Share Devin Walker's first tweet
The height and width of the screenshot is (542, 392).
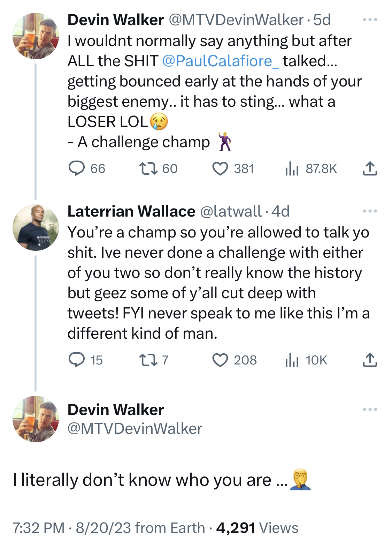[370, 168]
